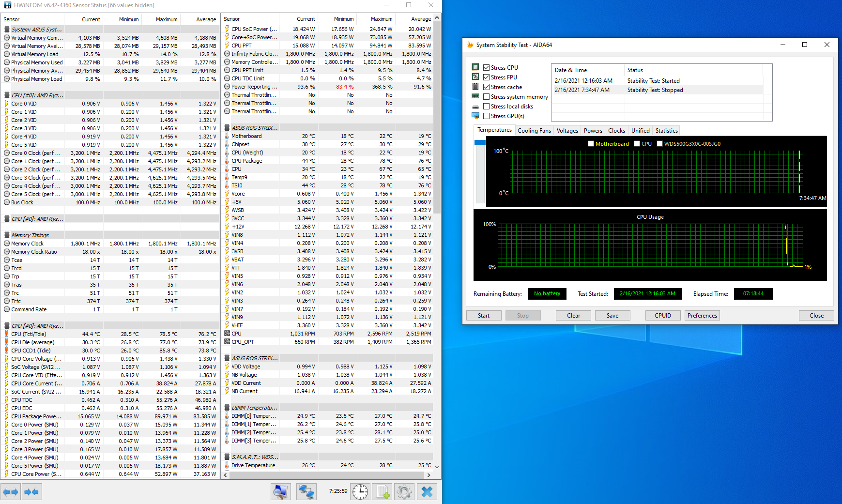Click the S.M.A.R.T. WDS drive group icon
Screen dimensions: 842x504
tap(227, 457)
